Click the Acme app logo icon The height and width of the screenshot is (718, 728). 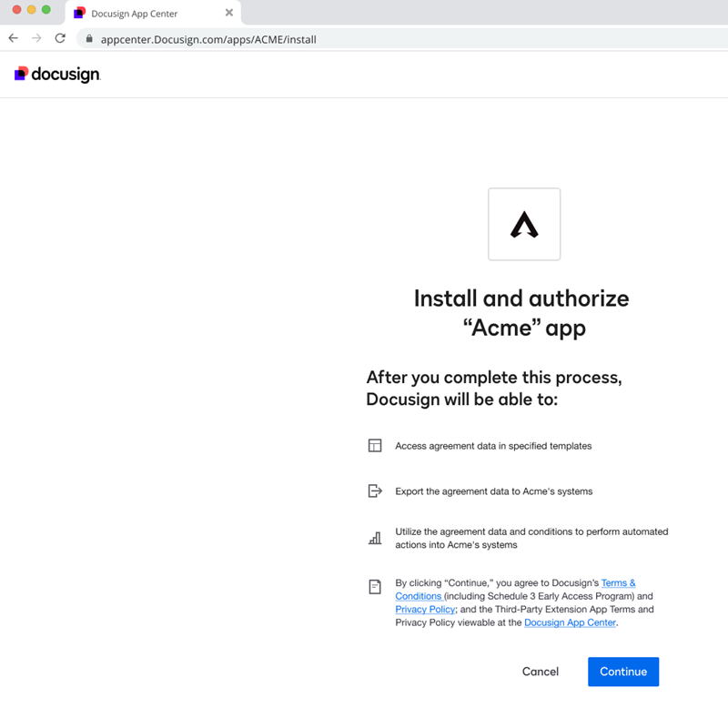pos(524,224)
